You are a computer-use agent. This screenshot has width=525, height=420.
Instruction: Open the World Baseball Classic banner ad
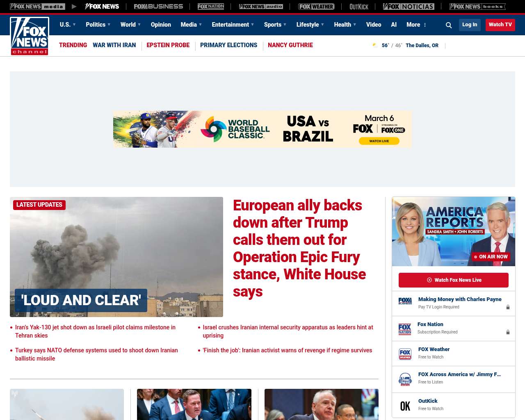coord(262,129)
